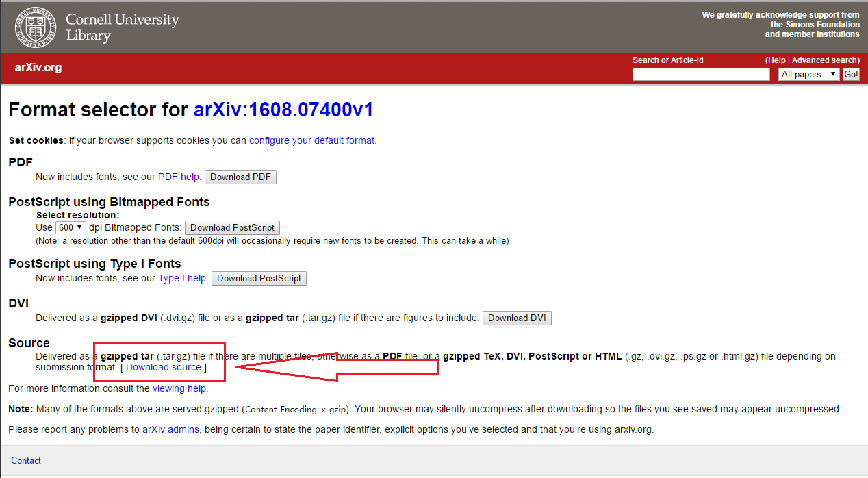Open the PDF help link
Image resolution: width=868 pixels, height=478 pixels.
point(179,177)
